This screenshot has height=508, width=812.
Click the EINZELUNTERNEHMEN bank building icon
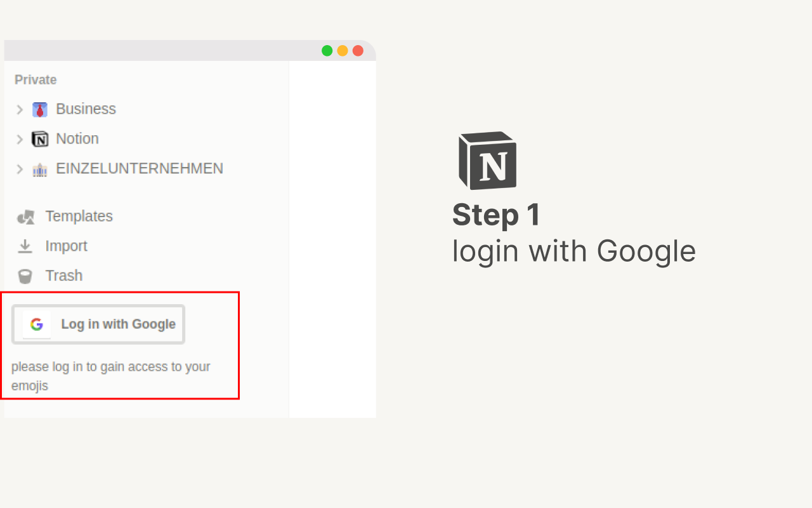tap(40, 170)
